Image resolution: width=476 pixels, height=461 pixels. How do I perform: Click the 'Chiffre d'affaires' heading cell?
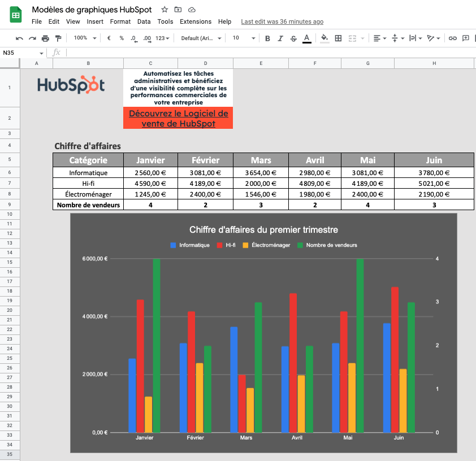click(88, 146)
